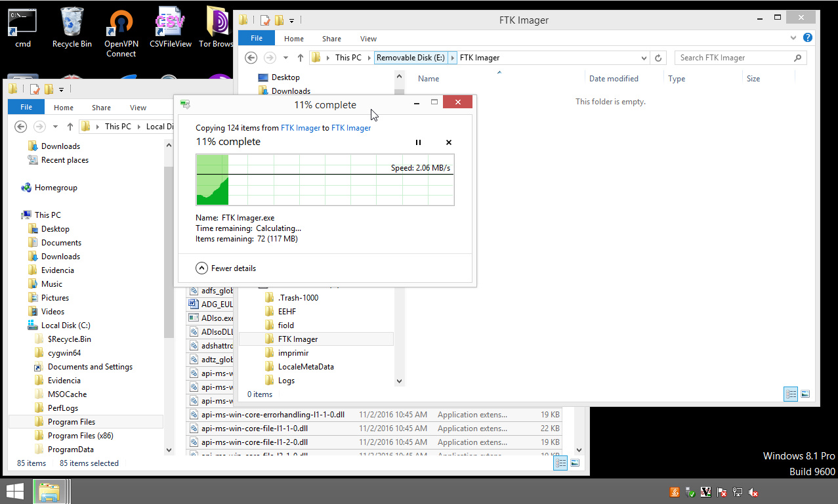Switch to details view in FTK Imager window

click(x=791, y=394)
